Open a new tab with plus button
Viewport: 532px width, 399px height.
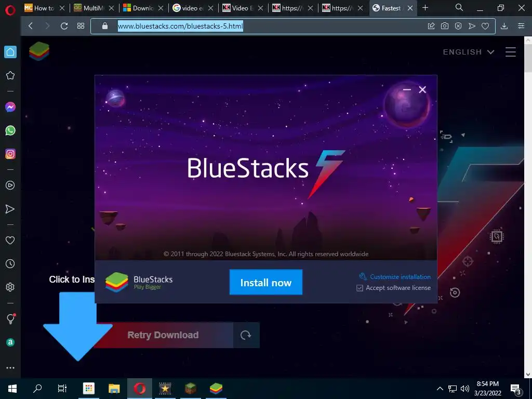click(x=425, y=8)
